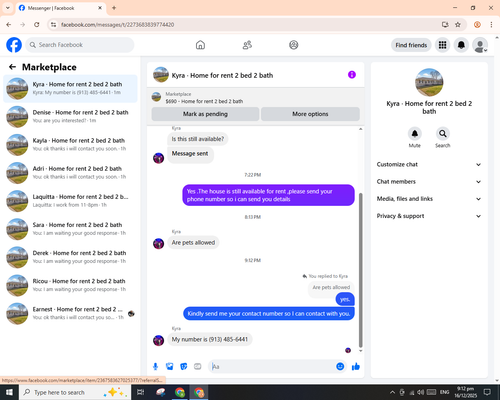Viewport: 500px width, 400px height.
Task: Open the emoji picker smiley icon
Action: point(340,367)
